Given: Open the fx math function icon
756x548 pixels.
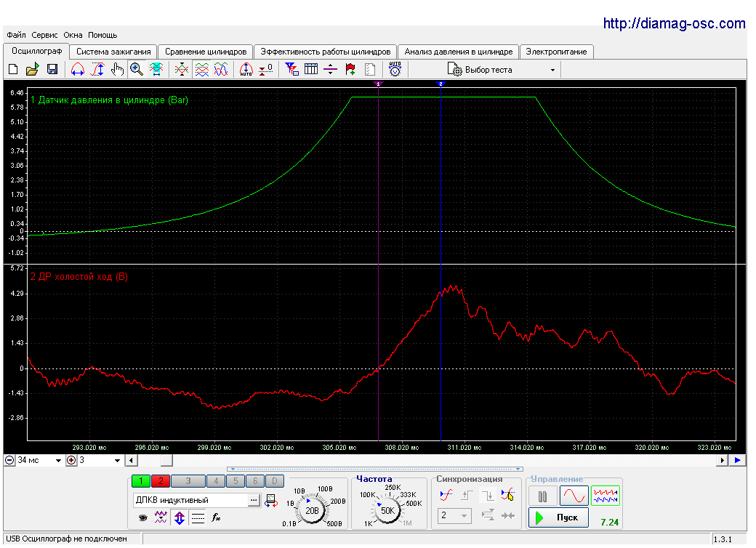Looking at the screenshot, I should tap(216, 518).
